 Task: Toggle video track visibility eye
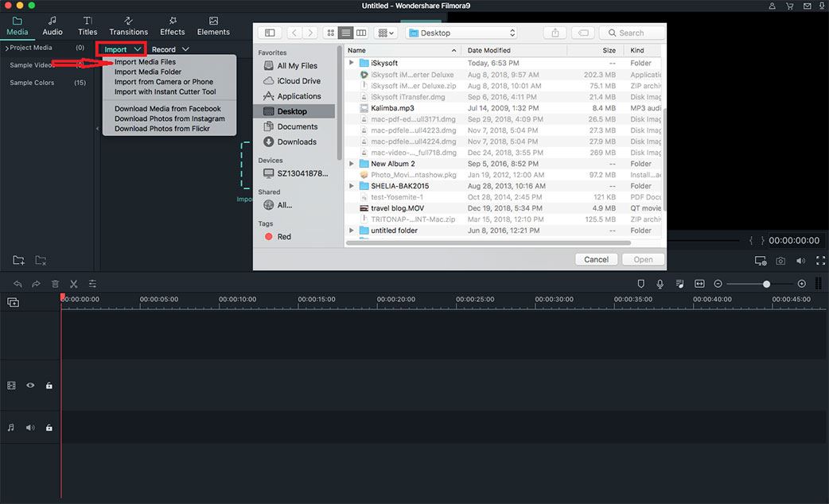coord(30,386)
